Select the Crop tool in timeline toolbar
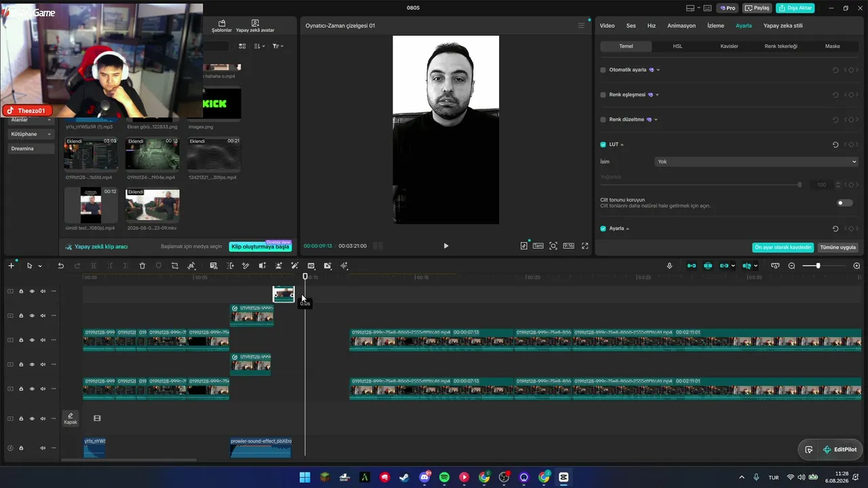Screen dimensions: 868x488 pyautogui.click(x=175, y=266)
